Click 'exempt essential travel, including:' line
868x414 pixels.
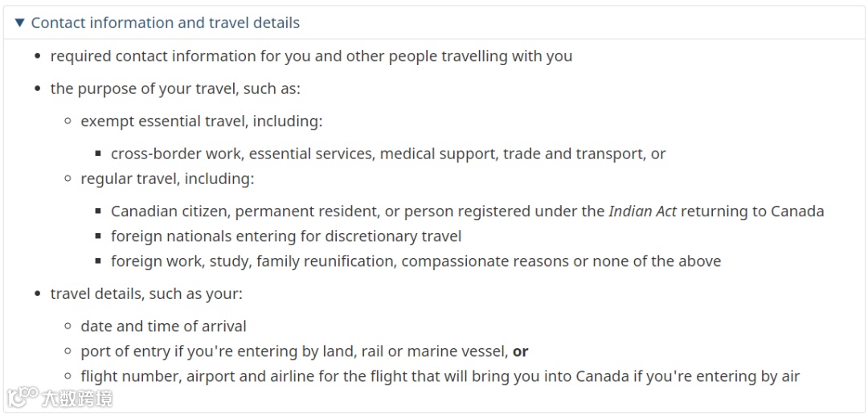(201, 121)
